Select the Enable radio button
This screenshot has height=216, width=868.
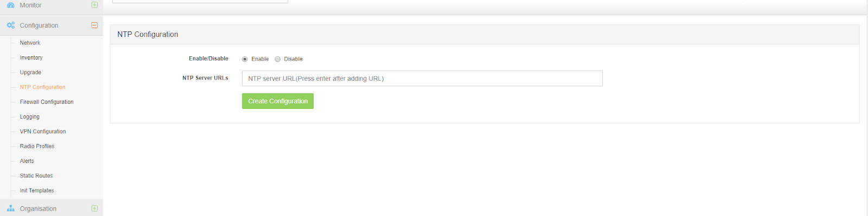click(x=245, y=59)
